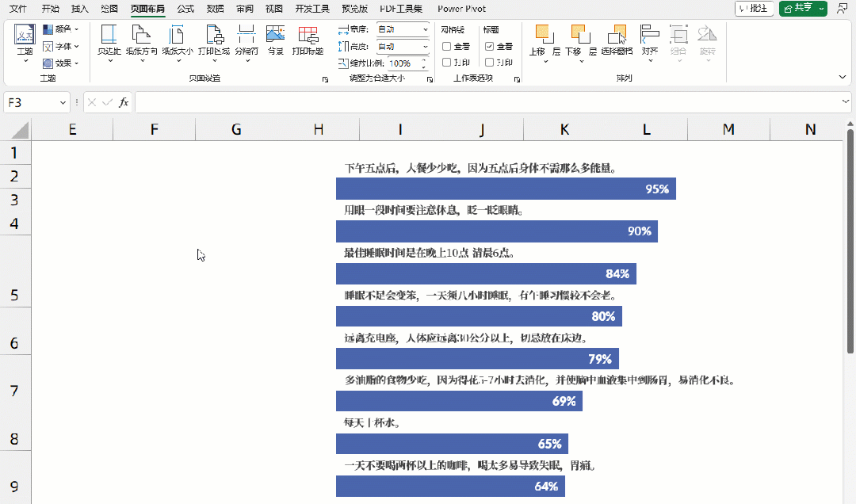Screen dimensions: 856x504
Task: Click the 95% chart bar
Action: pyautogui.click(x=506, y=189)
